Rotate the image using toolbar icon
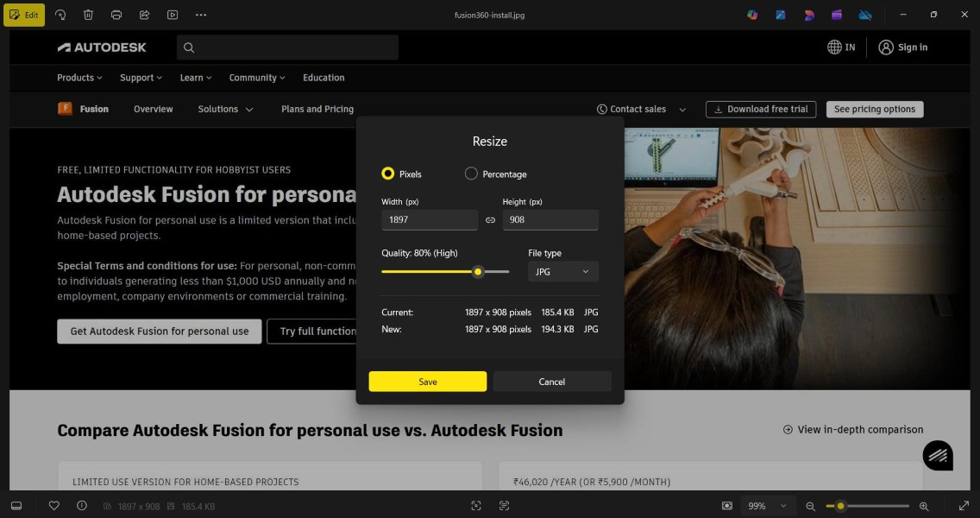980x518 pixels. click(60, 15)
